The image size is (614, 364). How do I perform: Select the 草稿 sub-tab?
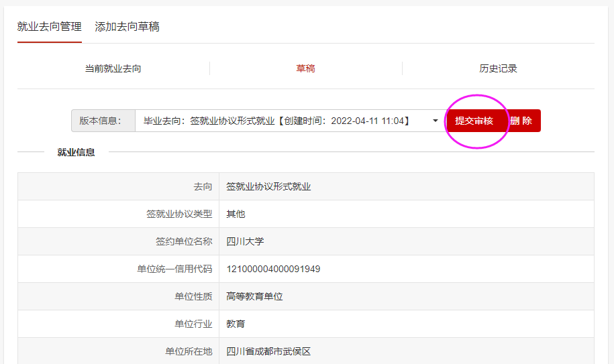(x=305, y=68)
